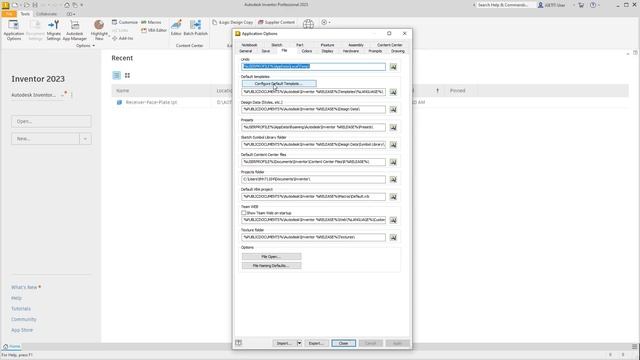Enable Show Team Web on startup
Image resolution: width=640 pixels, height=360 pixels.
pyautogui.click(x=244, y=213)
